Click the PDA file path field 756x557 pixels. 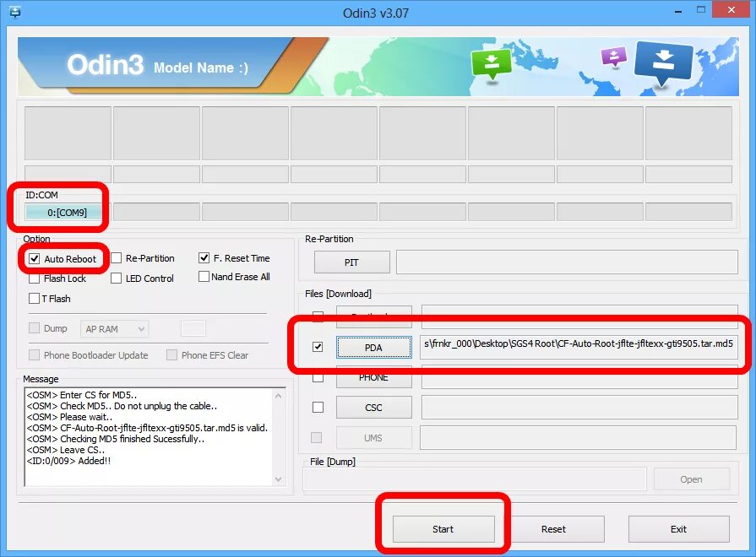click(x=579, y=347)
